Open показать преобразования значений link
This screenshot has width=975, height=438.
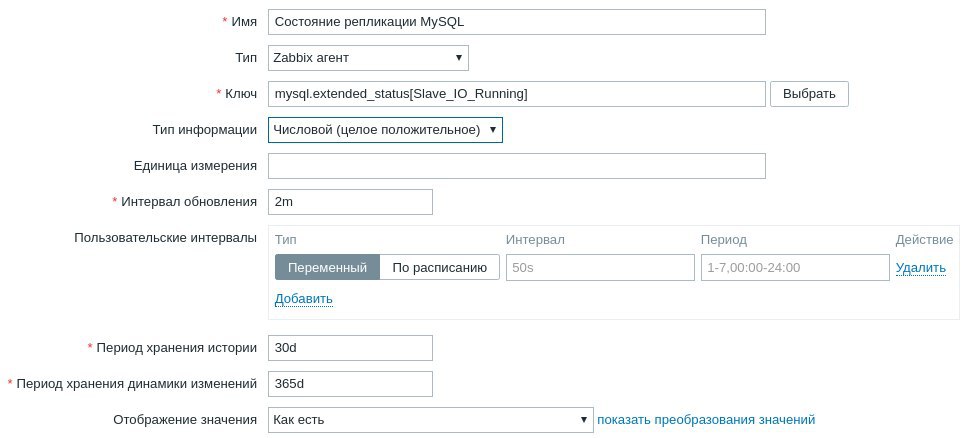click(706, 420)
